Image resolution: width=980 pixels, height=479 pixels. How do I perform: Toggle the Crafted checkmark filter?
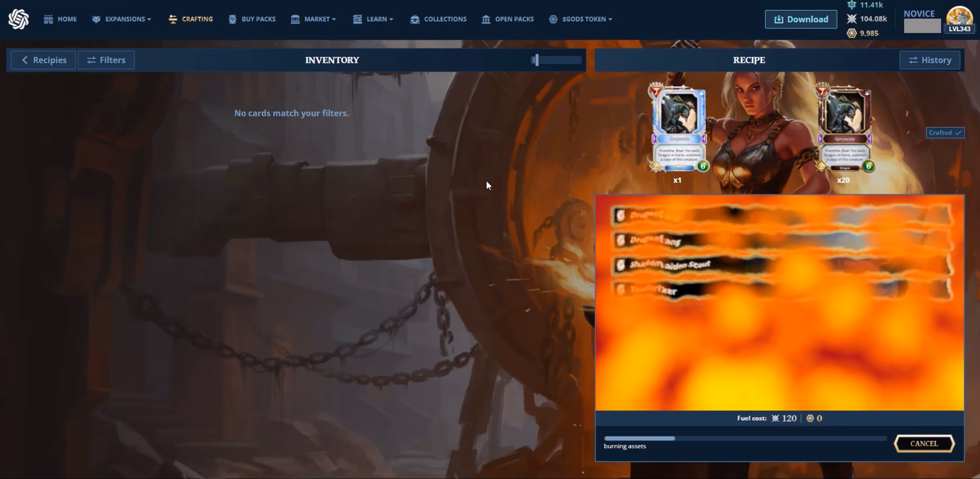945,133
